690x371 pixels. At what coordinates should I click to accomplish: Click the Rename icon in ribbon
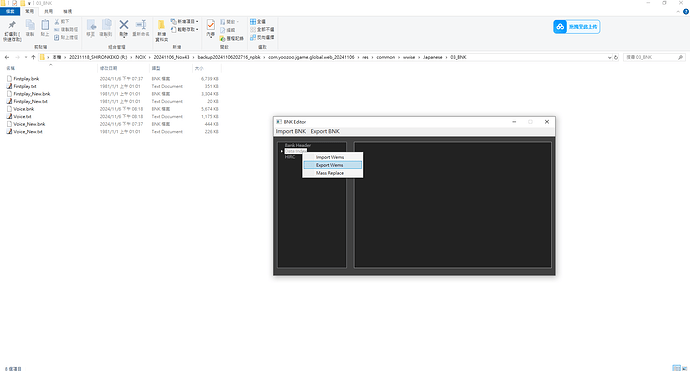tap(141, 25)
